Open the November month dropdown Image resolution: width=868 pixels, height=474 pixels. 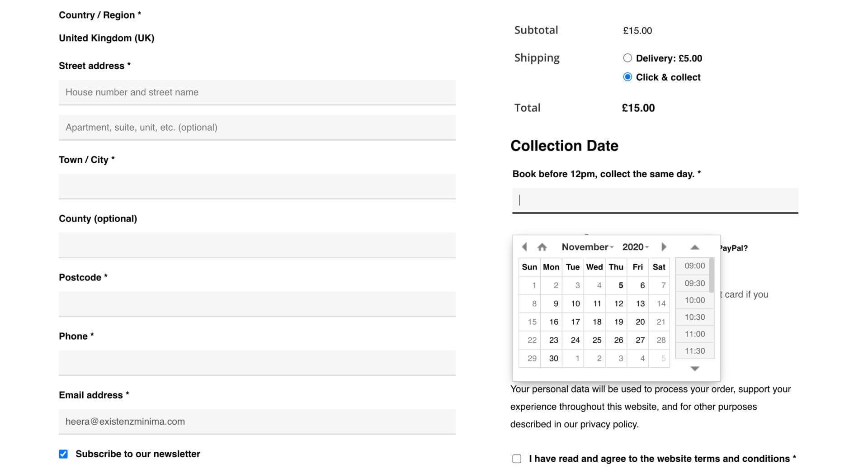[x=587, y=247]
